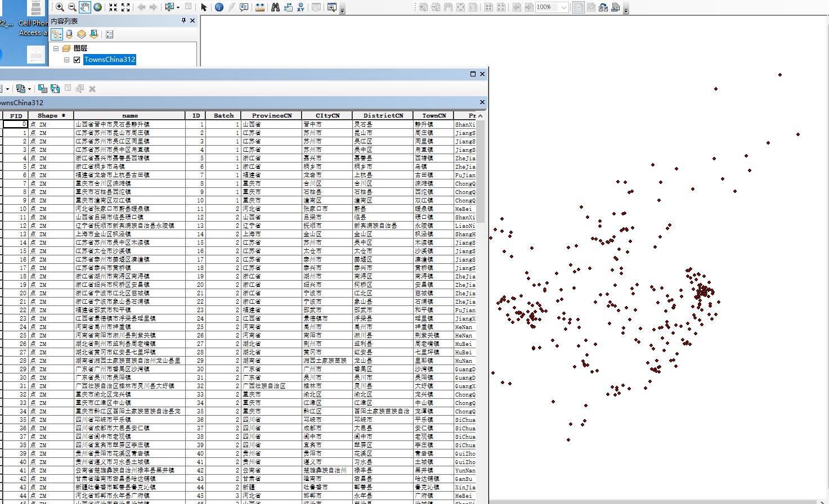Select the TownsChina312 layer name
Image resolution: width=829 pixels, height=504 pixels.
[110, 60]
